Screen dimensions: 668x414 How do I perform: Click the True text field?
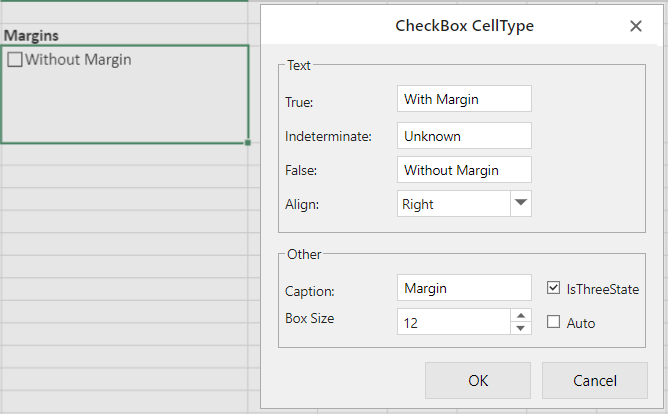(x=464, y=98)
